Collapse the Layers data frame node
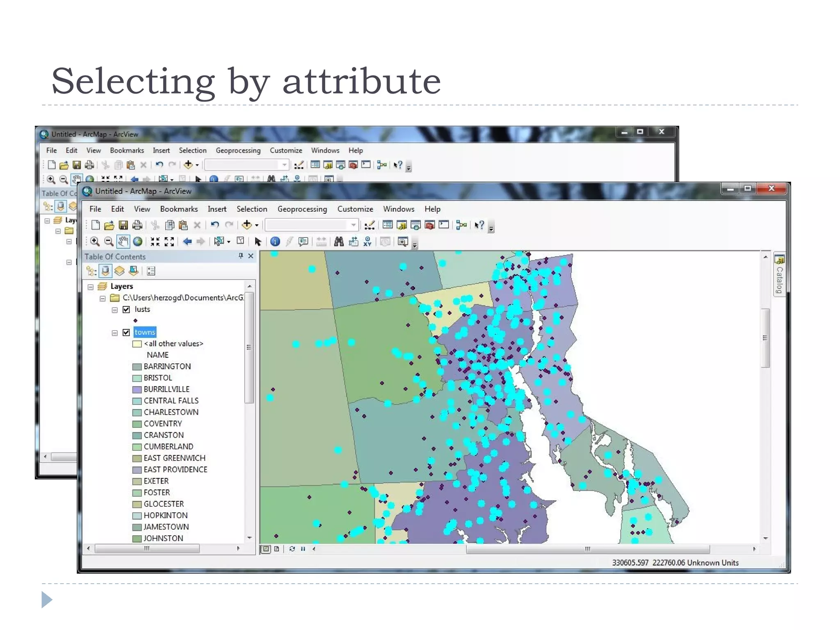Image resolution: width=840 pixels, height=630 pixels. pos(91,287)
